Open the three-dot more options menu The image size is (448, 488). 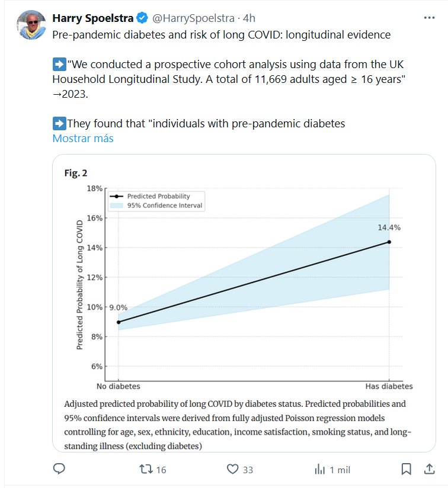(x=430, y=18)
